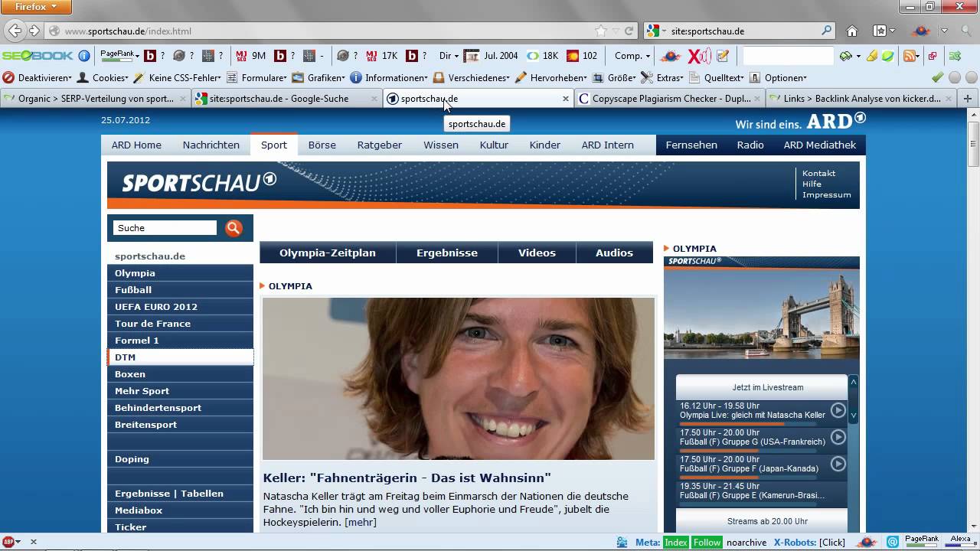Expand the Cookies developer menu
The width and height of the screenshot is (980, 551).
tap(103, 77)
